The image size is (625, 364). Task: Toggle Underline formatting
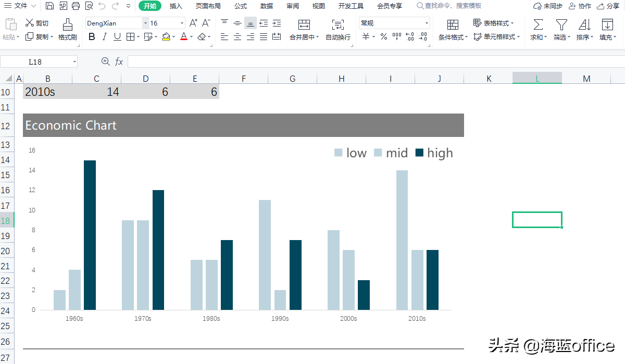117,37
